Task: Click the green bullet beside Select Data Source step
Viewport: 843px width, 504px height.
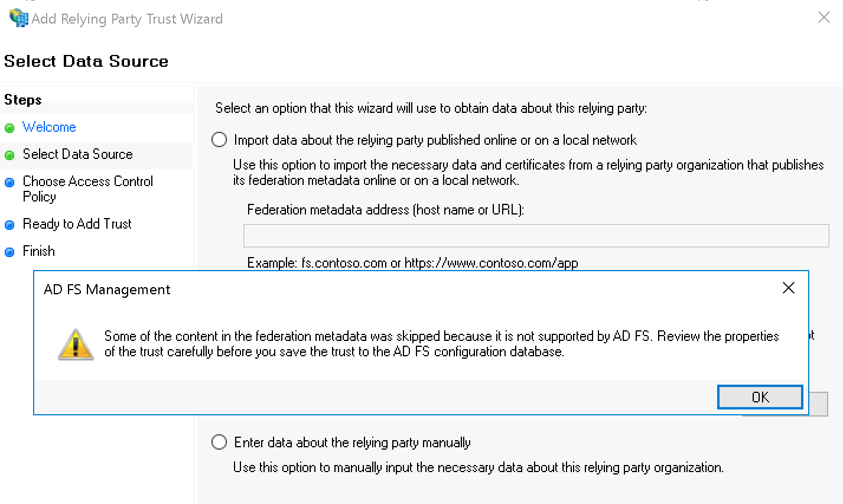Action: 9,155
